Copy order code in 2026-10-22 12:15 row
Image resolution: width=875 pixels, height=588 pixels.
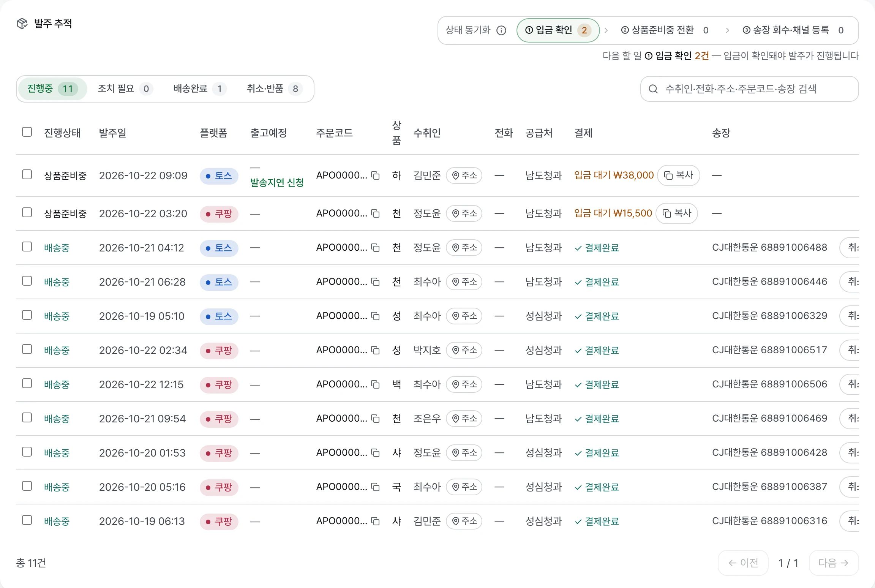click(375, 384)
